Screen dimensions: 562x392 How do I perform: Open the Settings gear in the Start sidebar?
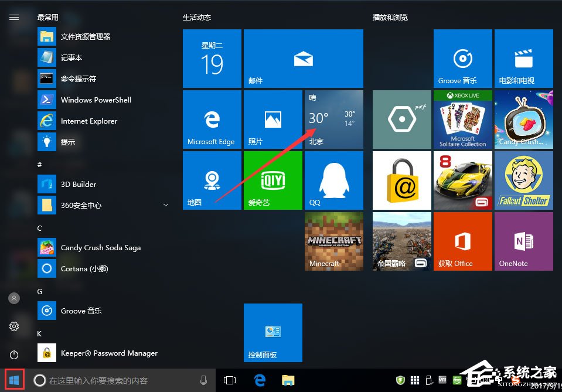point(13,326)
